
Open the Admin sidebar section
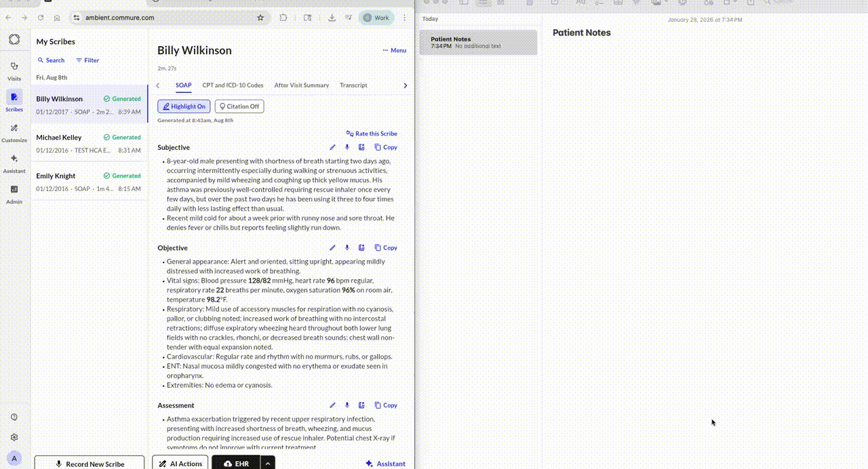[14, 195]
